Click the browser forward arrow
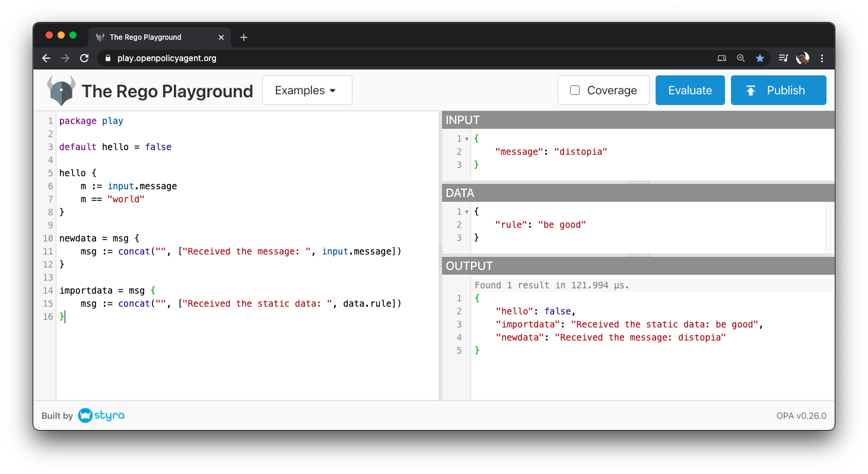Viewport: 868px width, 474px height. (x=65, y=58)
